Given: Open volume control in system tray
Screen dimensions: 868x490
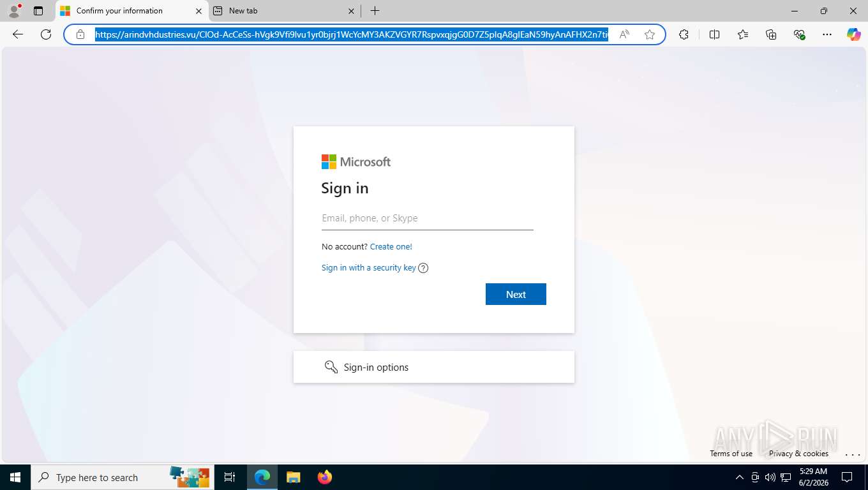Looking at the screenshot, I should (770, 477).
